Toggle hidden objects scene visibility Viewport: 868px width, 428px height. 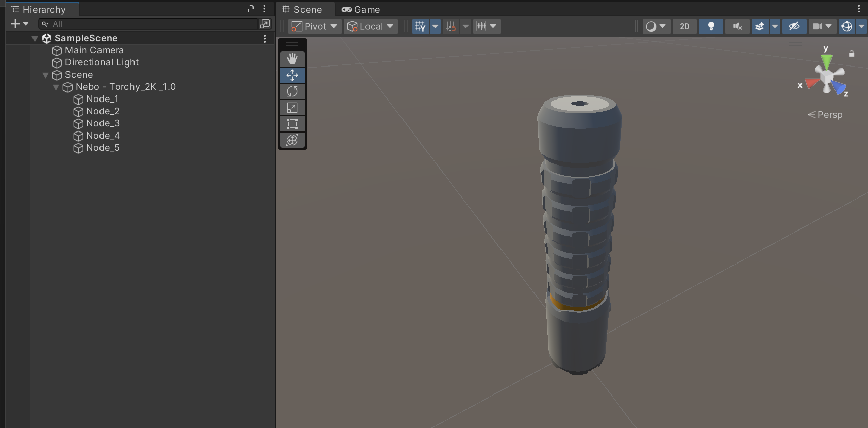[794, 26]
